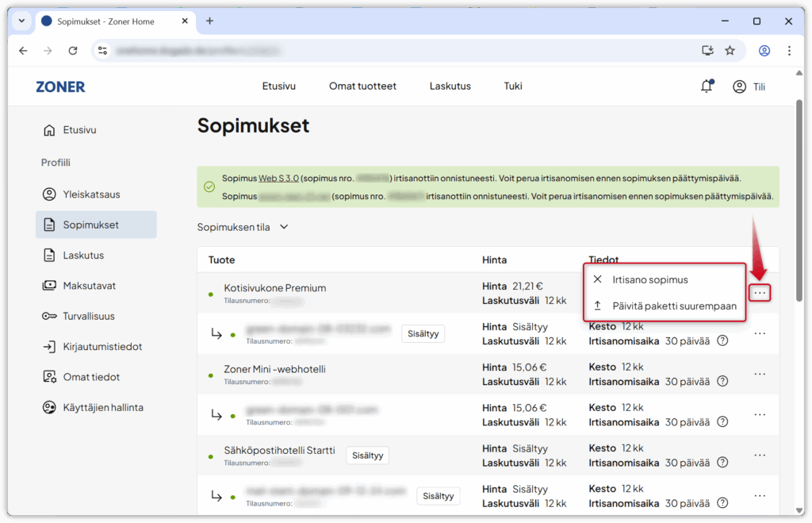
Task: Open three-dot menu for Zoner Mini -webhotelli
Action: (760, 374)
